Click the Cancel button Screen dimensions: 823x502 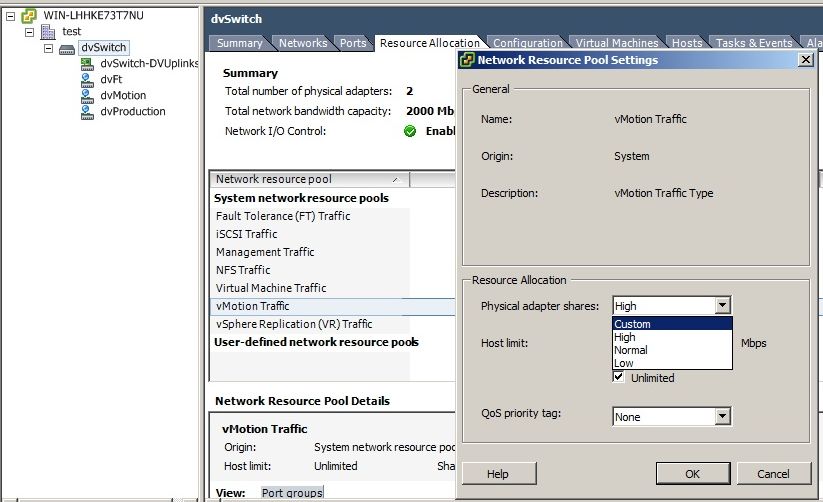tap(774, 474)
